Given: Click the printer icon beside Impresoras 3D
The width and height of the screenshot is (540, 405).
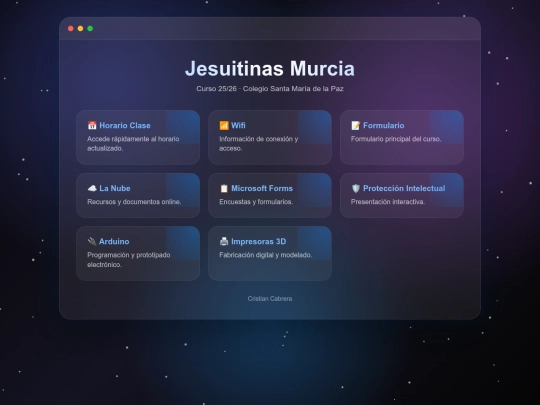Looking at the screenshot, I should click(224, 241).
